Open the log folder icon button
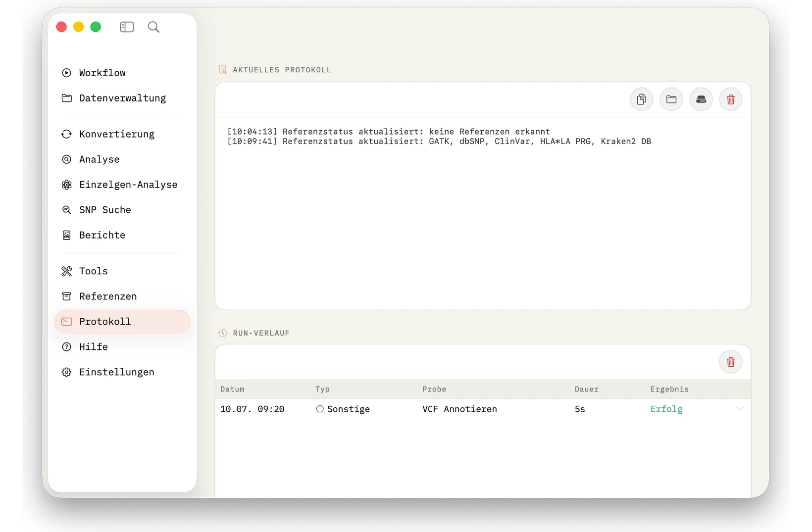 tap(671, 99)
